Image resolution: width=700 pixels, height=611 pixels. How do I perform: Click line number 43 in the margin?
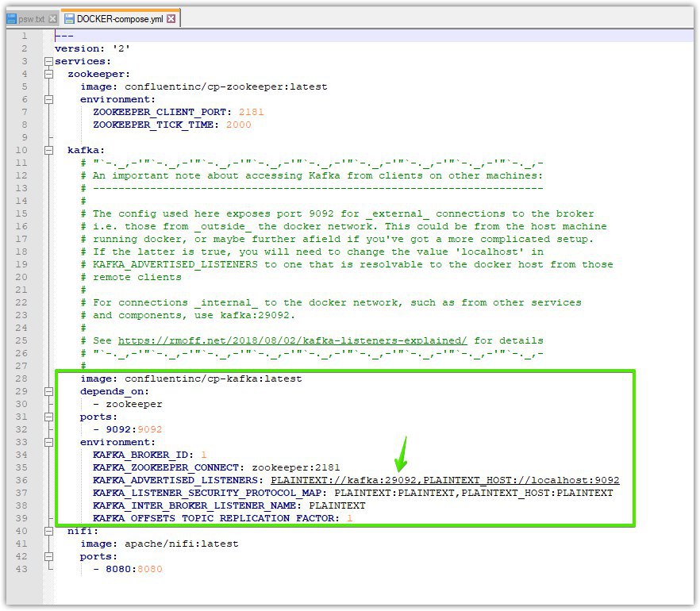tap(21, 570)
